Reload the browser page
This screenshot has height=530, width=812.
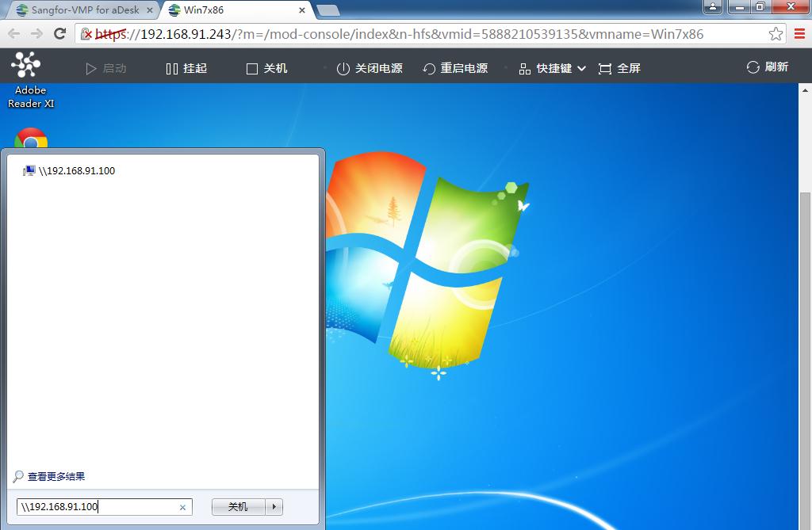tap(60, 33)
